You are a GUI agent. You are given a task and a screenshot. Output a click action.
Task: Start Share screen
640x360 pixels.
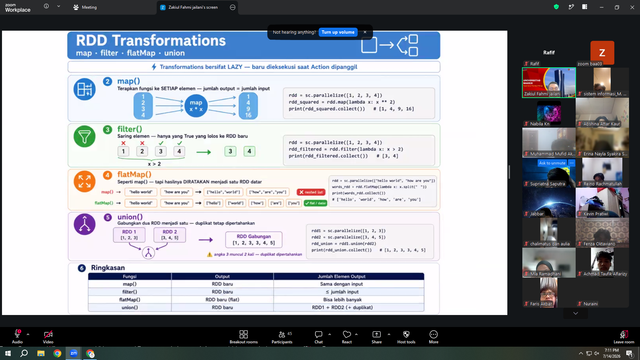[x=376, y=337]
